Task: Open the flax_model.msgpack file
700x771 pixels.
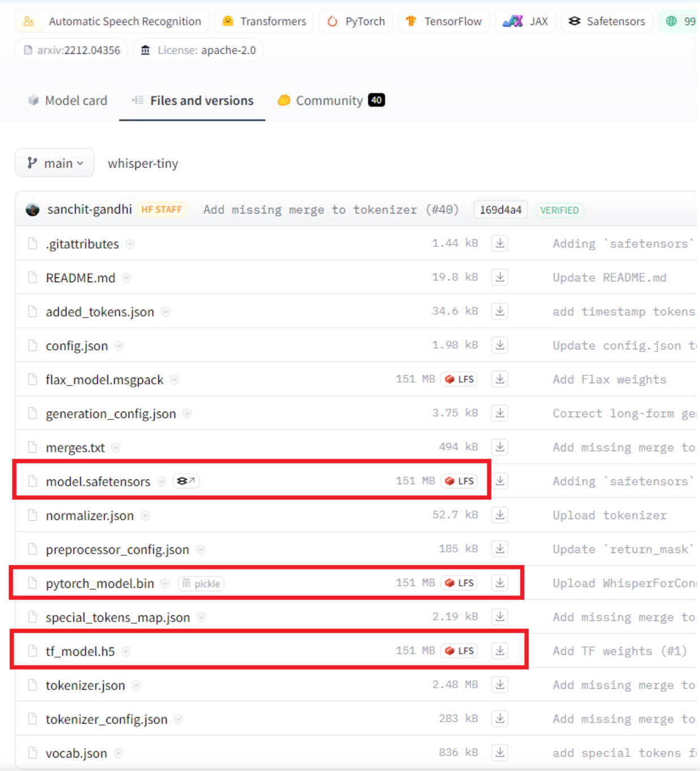Action: [x=105, y=380]
